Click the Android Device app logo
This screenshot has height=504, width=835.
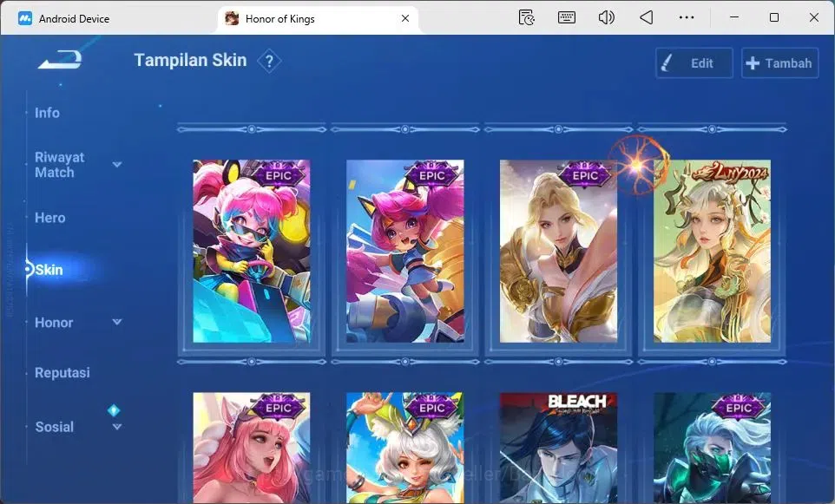(x=24, y=18)
